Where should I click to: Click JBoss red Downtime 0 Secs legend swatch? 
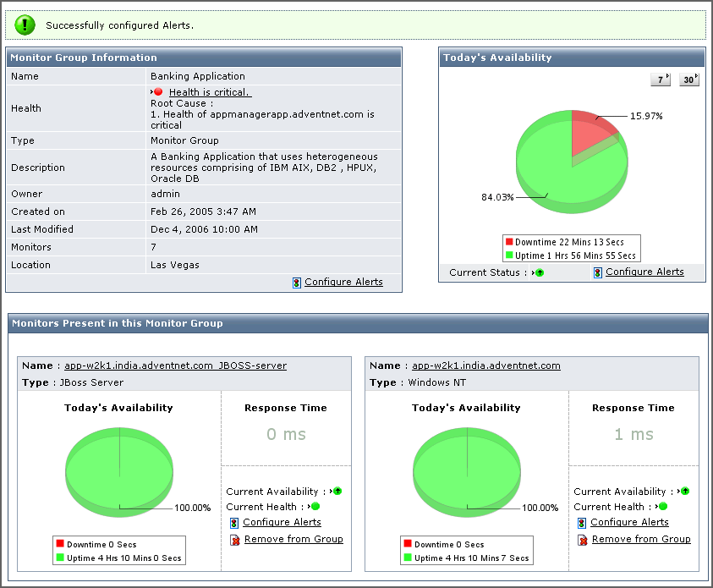pyautogui.click(x=60, y=543)
